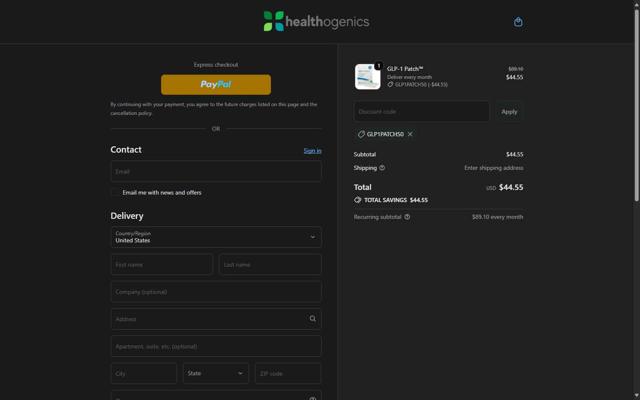Click the $89.10 every month text

[x=498, y=217]
